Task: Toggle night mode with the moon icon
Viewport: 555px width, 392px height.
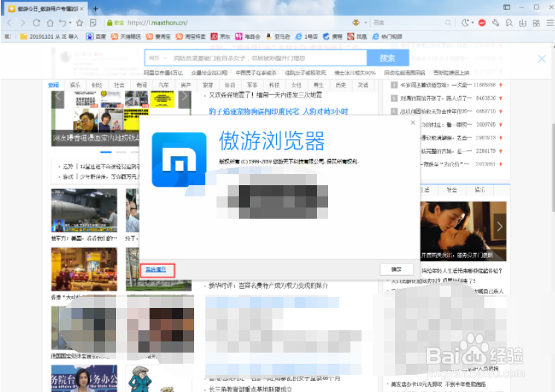Action: 465,22
